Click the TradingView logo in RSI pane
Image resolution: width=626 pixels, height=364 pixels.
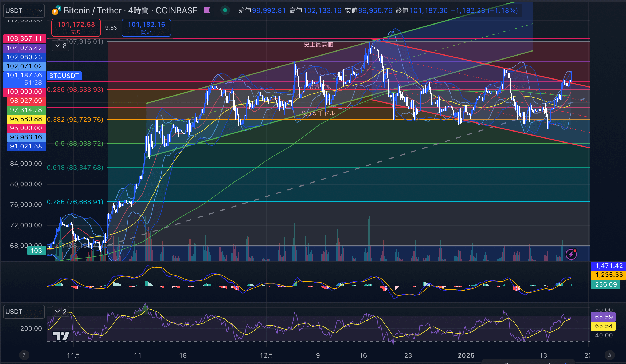[x=61, y=336]
